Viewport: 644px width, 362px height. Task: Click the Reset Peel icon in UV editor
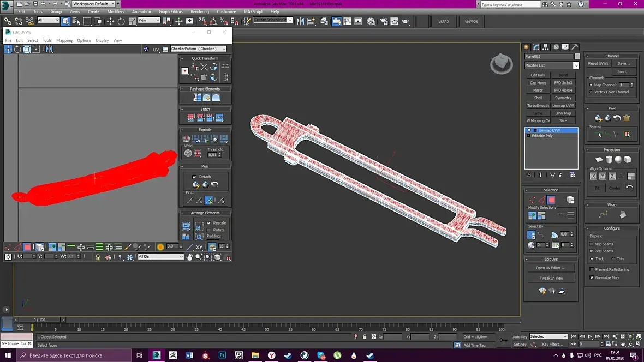214,185
